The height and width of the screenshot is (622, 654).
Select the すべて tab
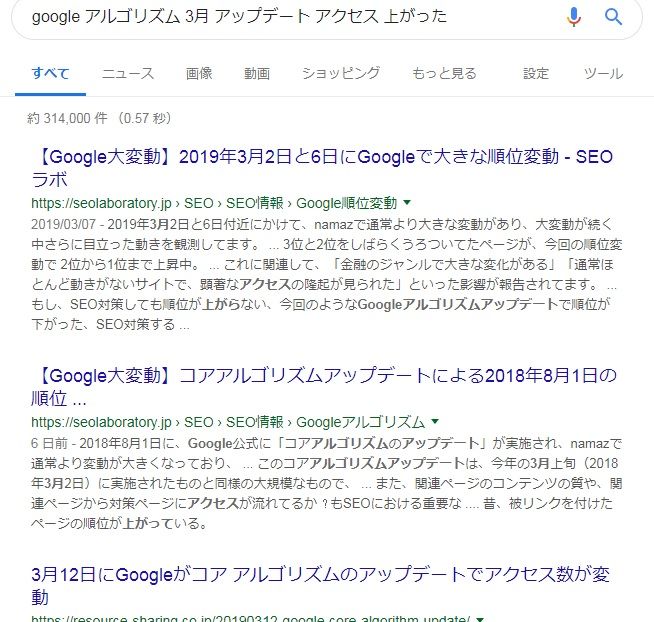tap(50, 73)
